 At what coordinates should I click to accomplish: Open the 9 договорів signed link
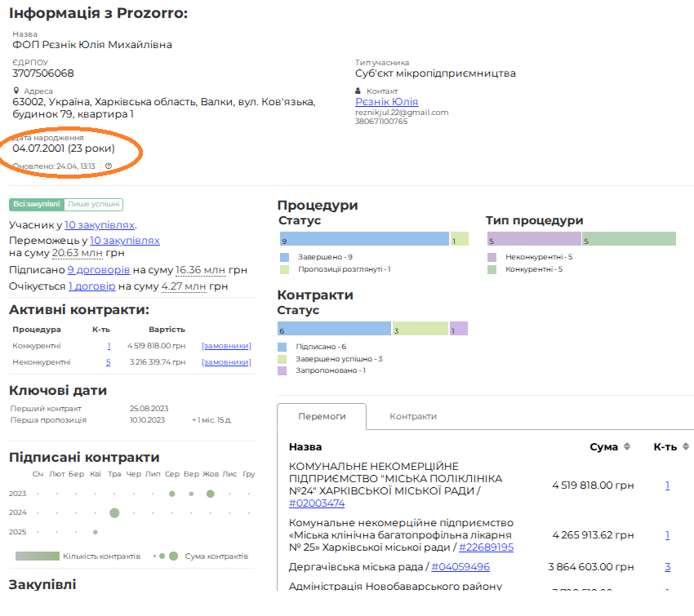click(x=98, y=270)
